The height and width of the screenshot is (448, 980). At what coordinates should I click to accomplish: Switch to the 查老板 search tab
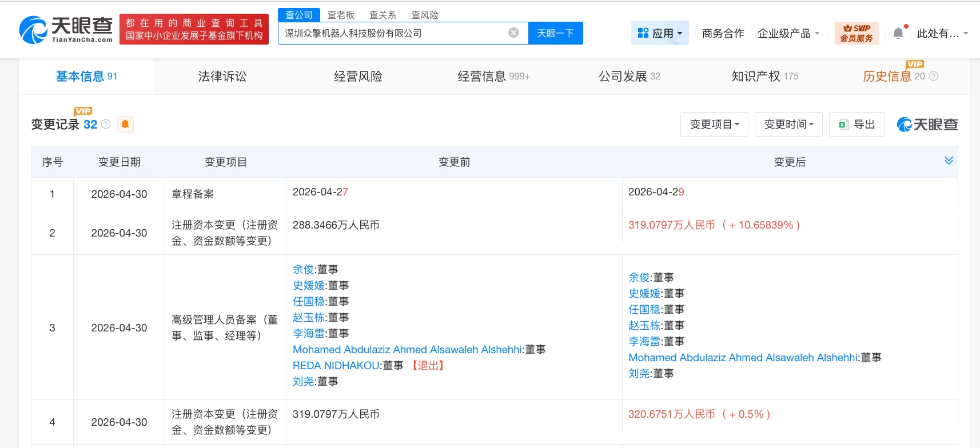coord(341,15)
